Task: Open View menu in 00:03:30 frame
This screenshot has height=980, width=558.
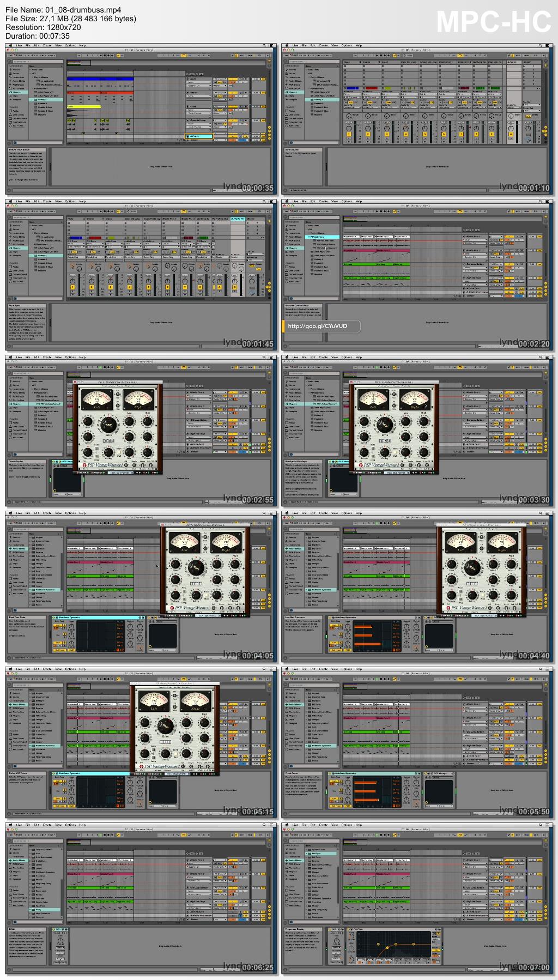Action: click(x=334, y=358)
